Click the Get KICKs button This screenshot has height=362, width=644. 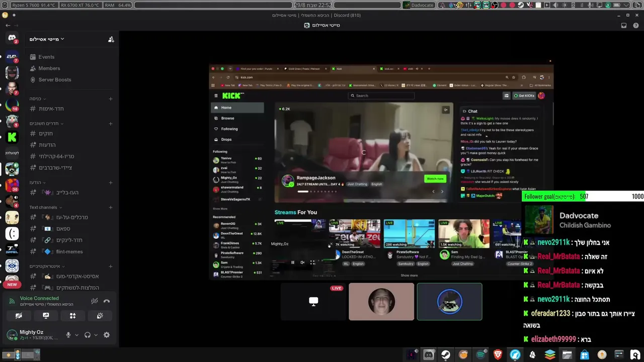coord(524,96)
